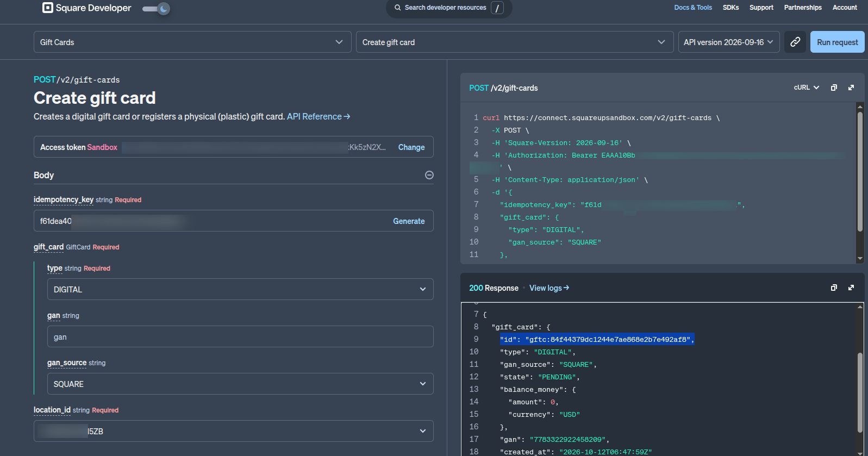Open the Gift Cards API dropdown

pos(192,42)
